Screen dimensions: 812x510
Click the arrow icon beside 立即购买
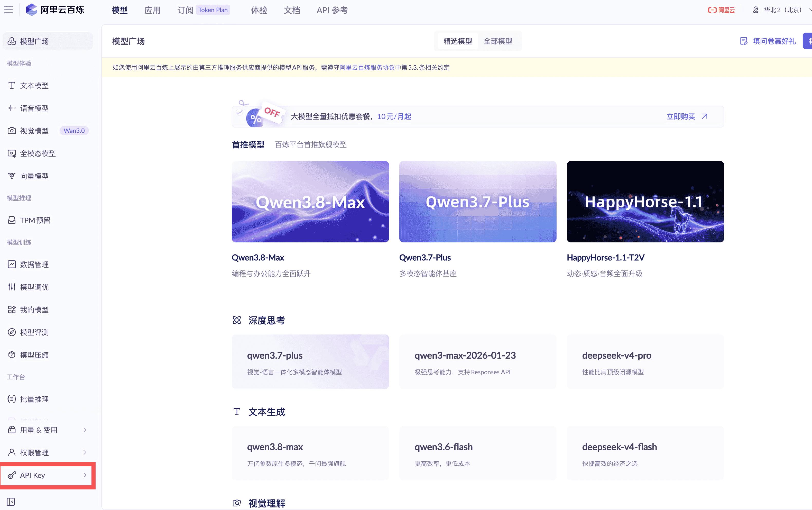[705, 116]
